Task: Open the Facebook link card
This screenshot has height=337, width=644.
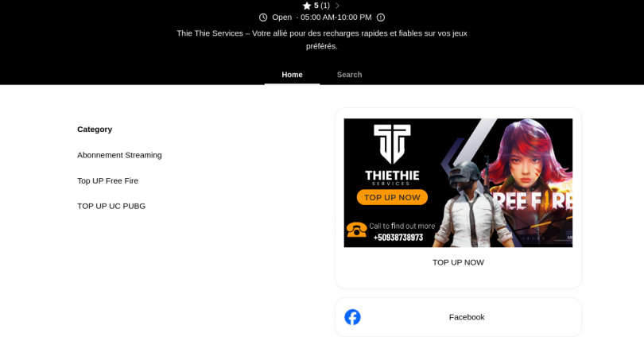Action: (458, 317)
